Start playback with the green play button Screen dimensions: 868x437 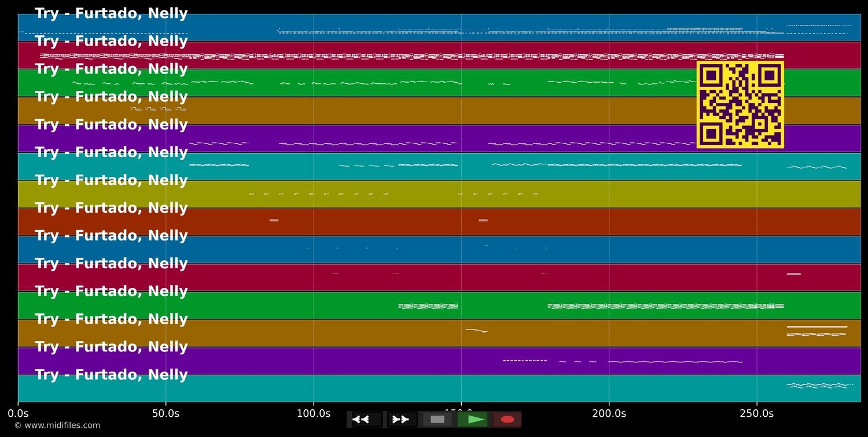473,420
